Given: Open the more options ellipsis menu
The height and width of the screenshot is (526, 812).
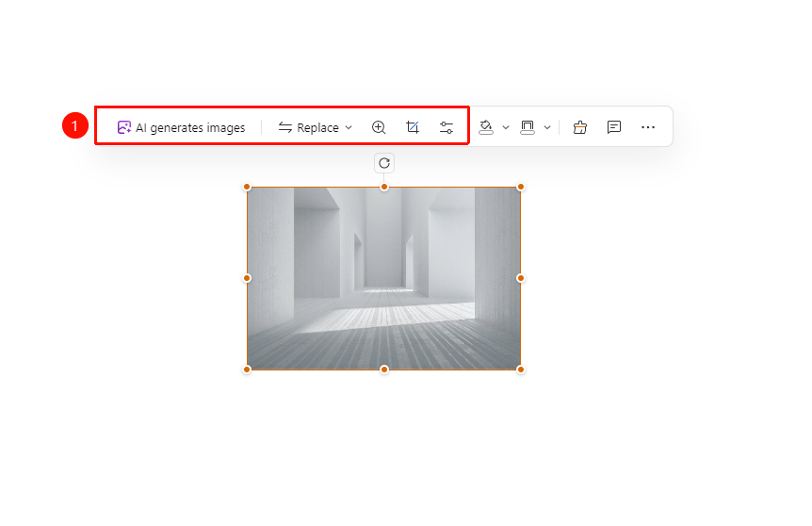Looking at the screenshot, I should pos(648,127).
